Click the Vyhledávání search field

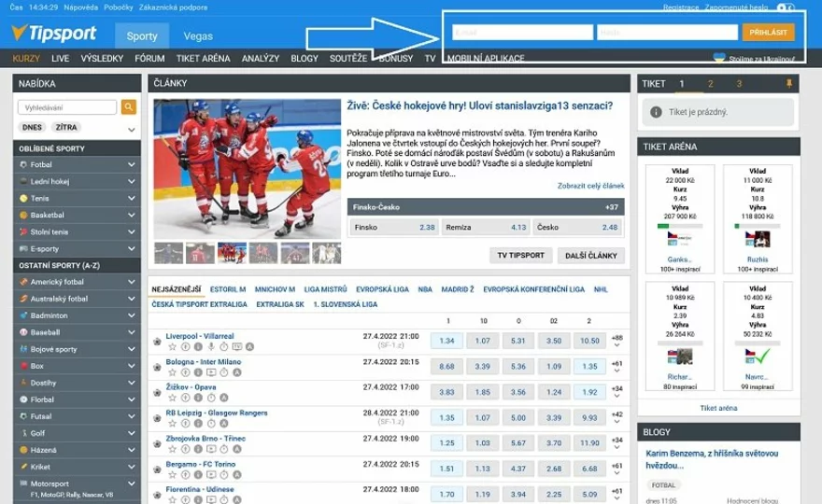click(x=67, y=107)
